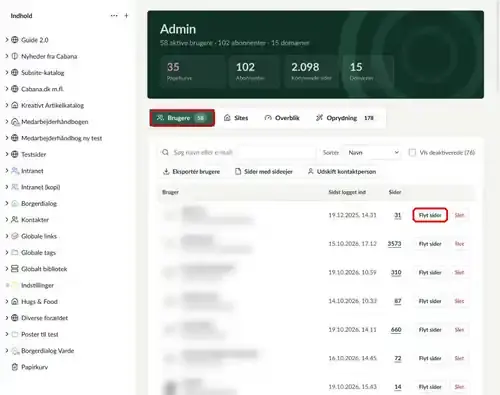Click the Cabana.dk m.fl. globe icon

[15, 89]
